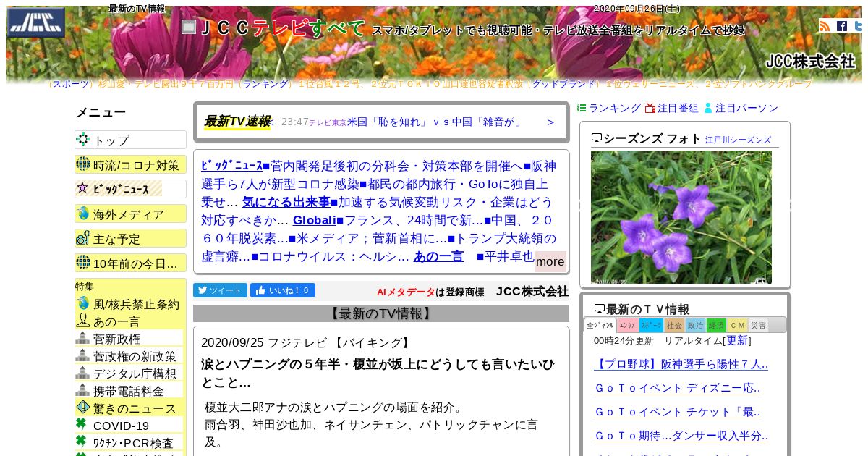Click monitor icon beside 最新のTV情報 panel title
The height and width of the screenshot is (456, 868).
coord(600,309)
